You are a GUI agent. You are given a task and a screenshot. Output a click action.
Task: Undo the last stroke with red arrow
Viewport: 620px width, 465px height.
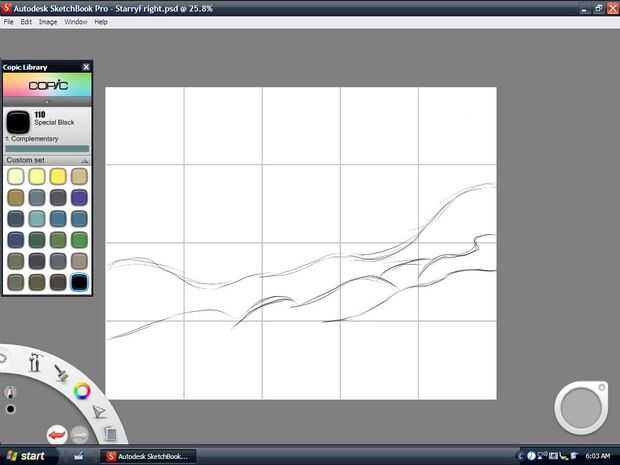[x=57, y=435]
